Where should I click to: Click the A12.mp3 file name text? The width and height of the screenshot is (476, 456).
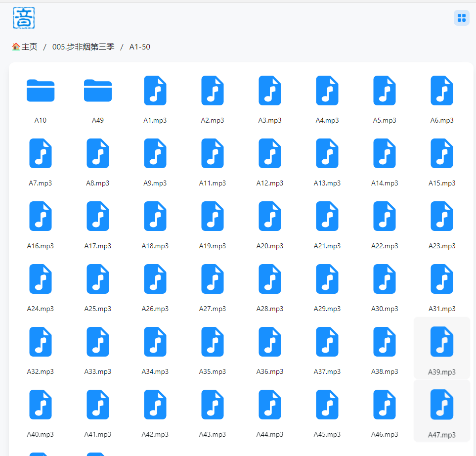[x=270, y=183]
